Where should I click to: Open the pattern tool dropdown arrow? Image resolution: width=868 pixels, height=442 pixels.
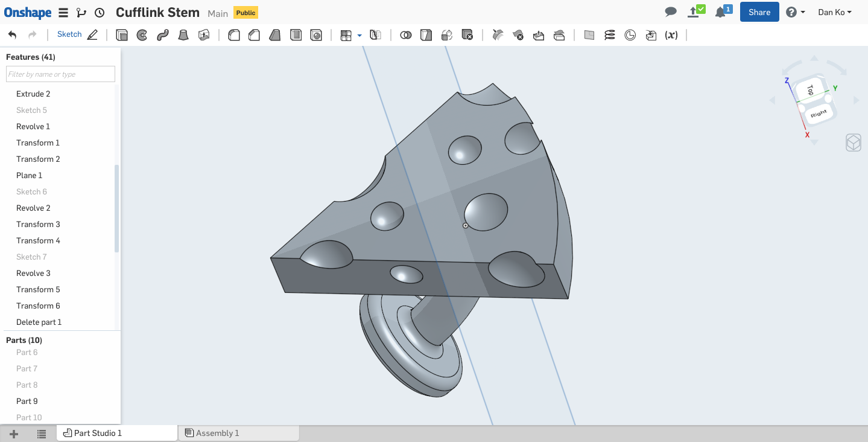tap(360, 36)
